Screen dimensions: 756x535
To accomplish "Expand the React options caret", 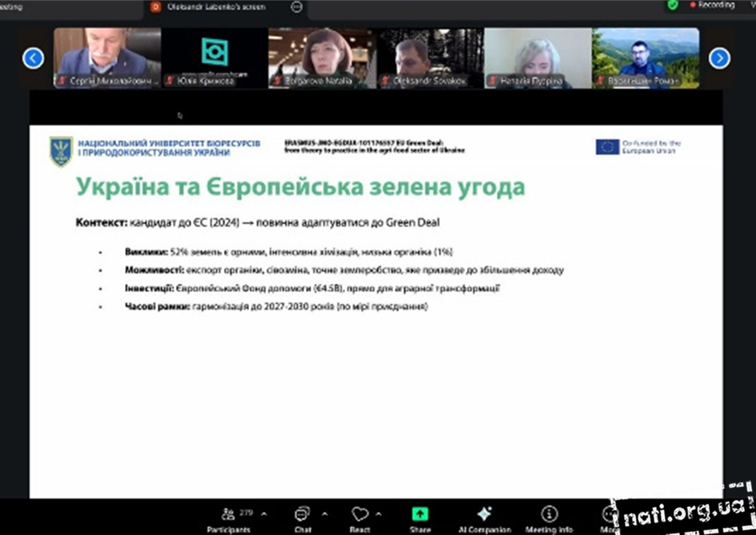I will click(378, 514).
